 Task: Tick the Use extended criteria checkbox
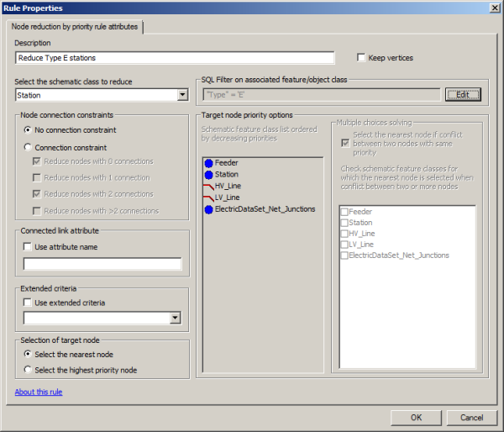pos(29,303)
